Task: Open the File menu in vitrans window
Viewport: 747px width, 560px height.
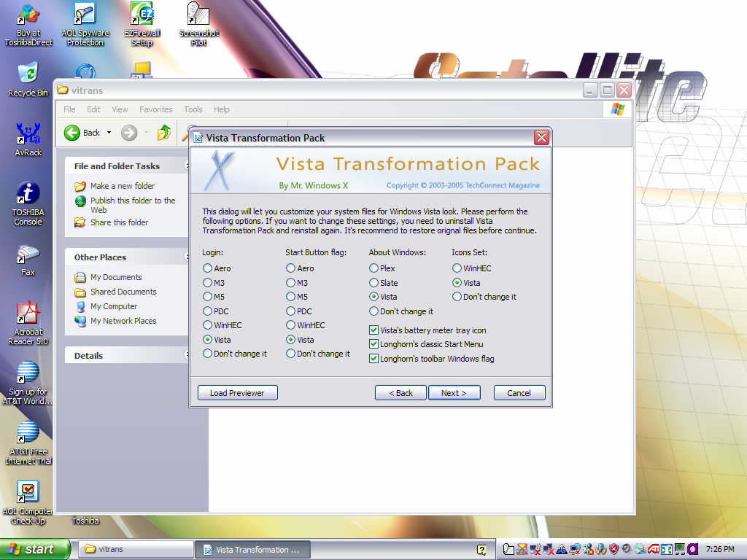Action: [x=69, y=109]
